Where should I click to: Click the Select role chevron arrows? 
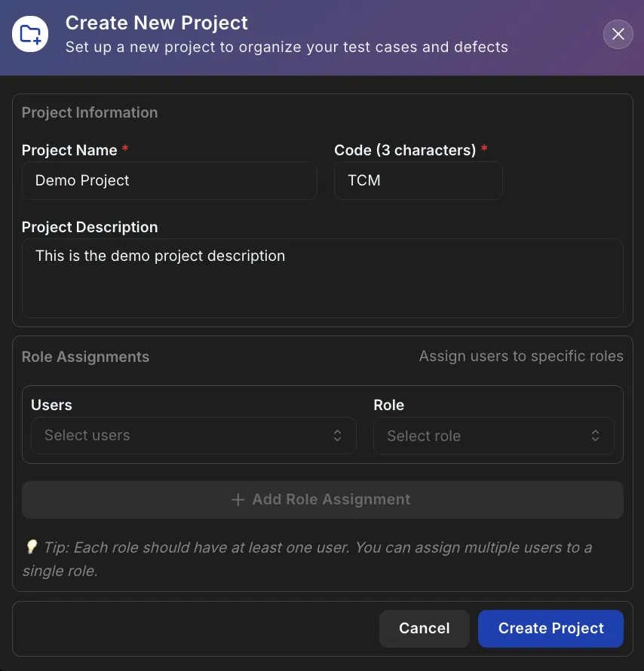click(x=595, y=436)
